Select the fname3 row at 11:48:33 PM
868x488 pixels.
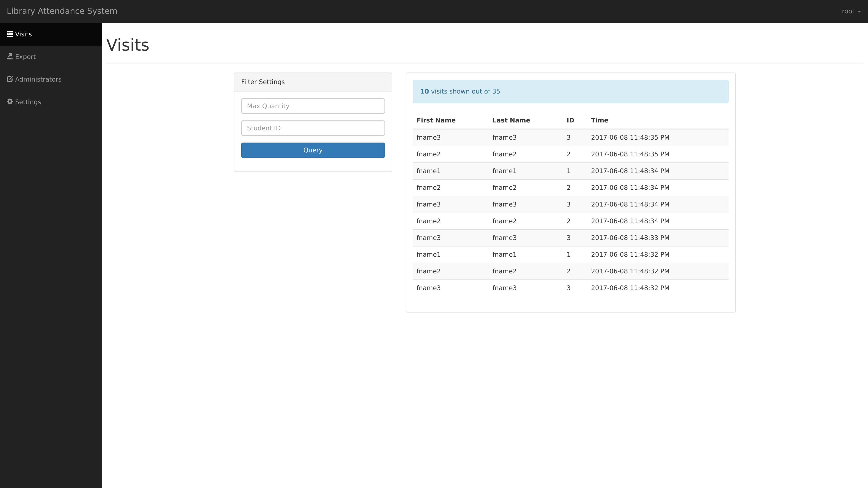click(x=570, y=238)
